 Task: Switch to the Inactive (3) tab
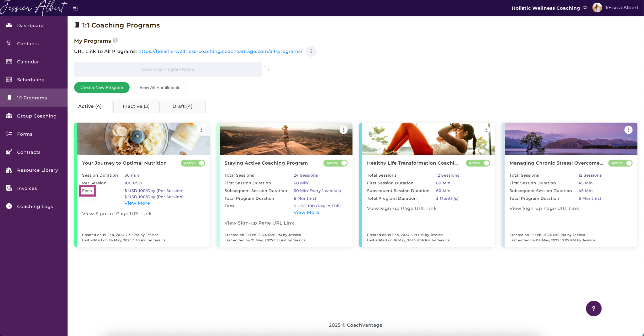(x=136, y=106)
